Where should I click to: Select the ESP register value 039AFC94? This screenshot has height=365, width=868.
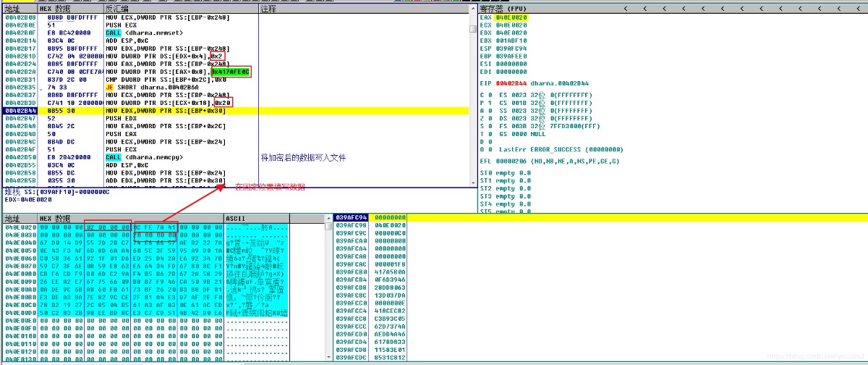coord(511,49)
